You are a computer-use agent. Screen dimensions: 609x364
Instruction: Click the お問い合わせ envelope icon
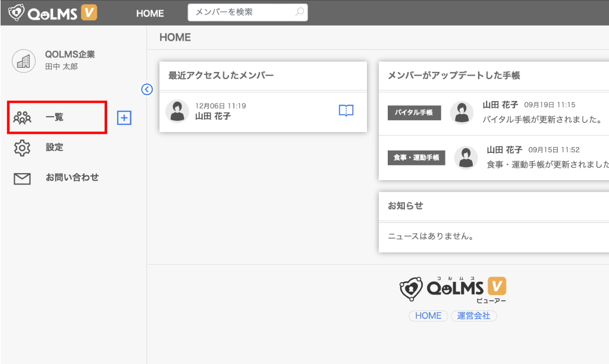point(22,178)
